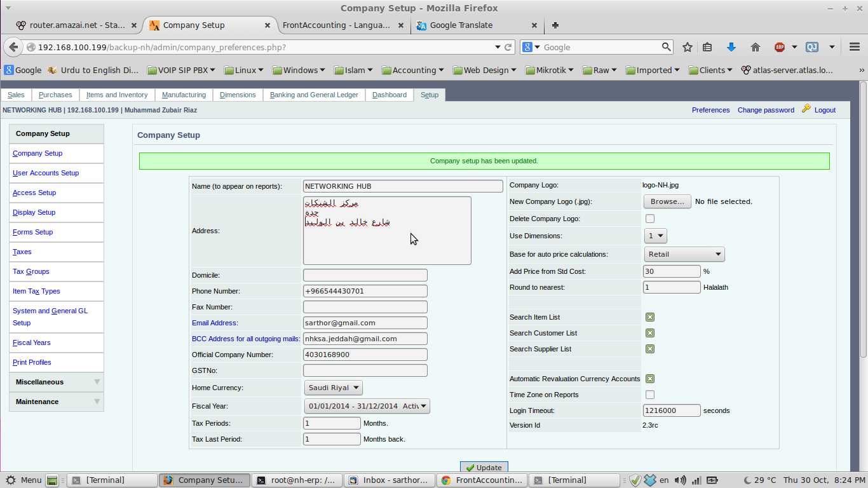Tick the Delete Company Logo checkbox
Image resolution: width=868 pixels, height=488 pixels.
(x=650, y=219)
